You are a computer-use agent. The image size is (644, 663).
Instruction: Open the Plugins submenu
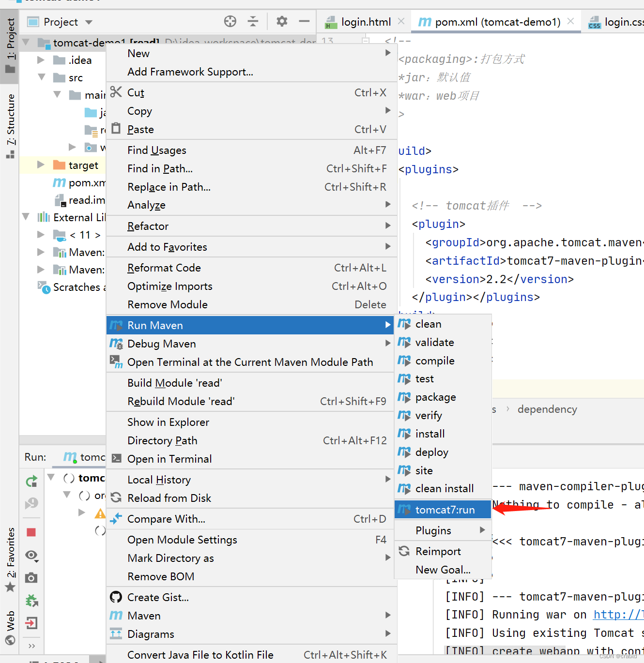click(443, 530)
